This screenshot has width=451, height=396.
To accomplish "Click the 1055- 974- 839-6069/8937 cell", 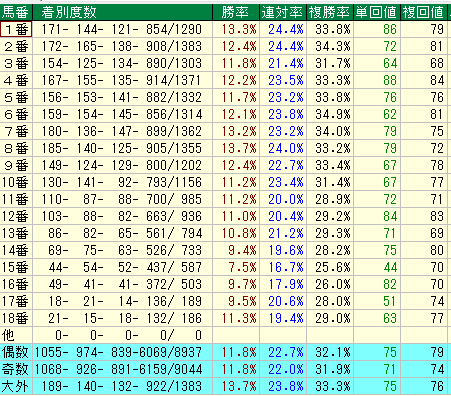I will (123, 352).
